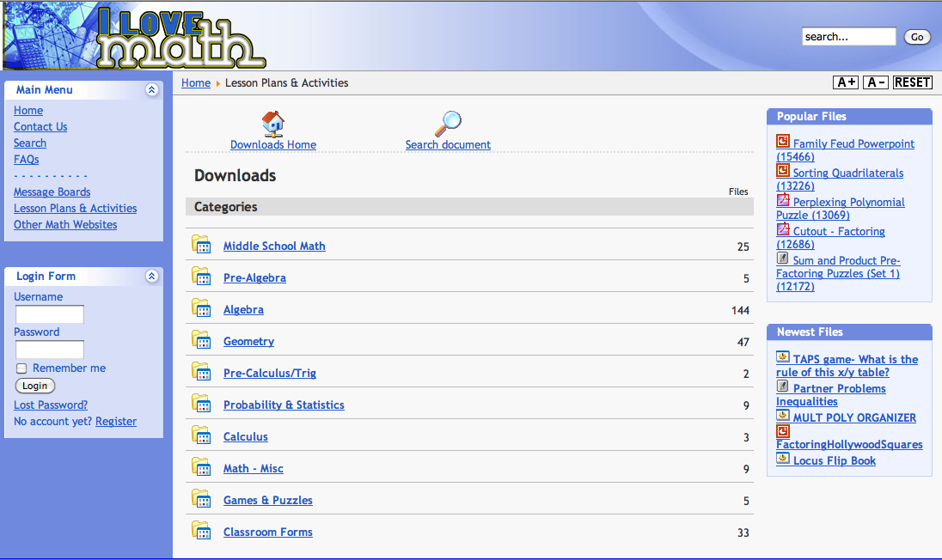The height and width of the screenshot is (560, 942).
Task: Collapse the Login Form panel
Action: pos(152,276)
